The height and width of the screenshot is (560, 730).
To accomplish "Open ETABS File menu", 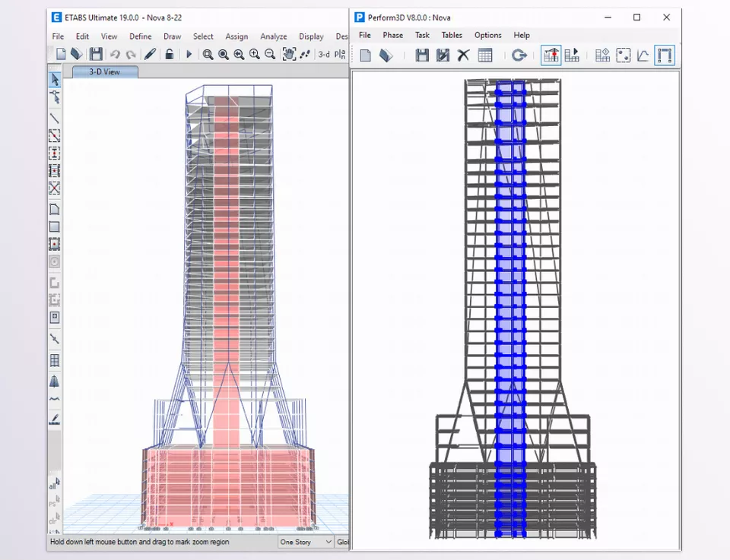I will click(59, 36).
